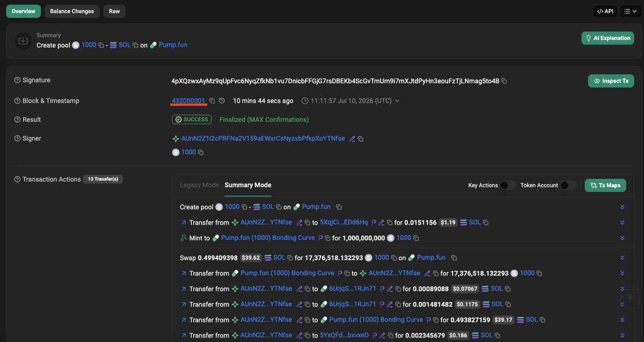This screenshot has width=644, height=342.
Task: Click help icon next to Transaction Actions
Action: coord(17,179)
